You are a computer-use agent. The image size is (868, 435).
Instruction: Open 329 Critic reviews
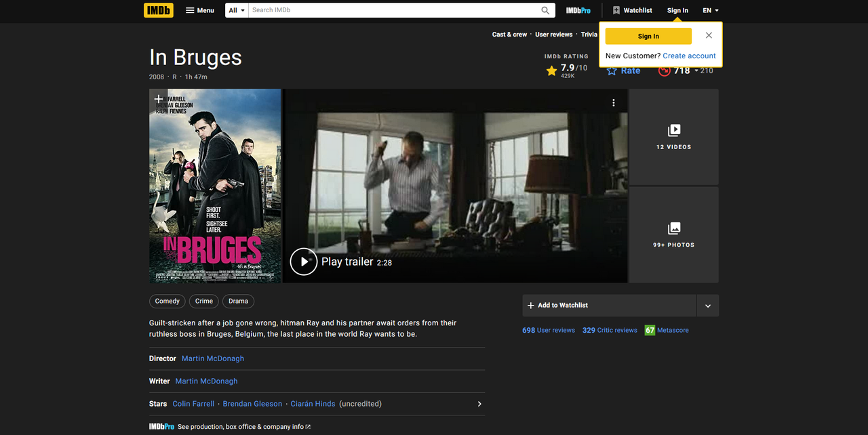click(x=610, y=330)
